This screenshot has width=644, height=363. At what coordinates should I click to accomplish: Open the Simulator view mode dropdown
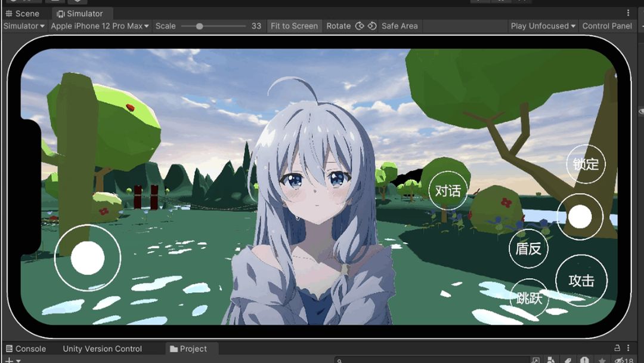click(24, 26)
